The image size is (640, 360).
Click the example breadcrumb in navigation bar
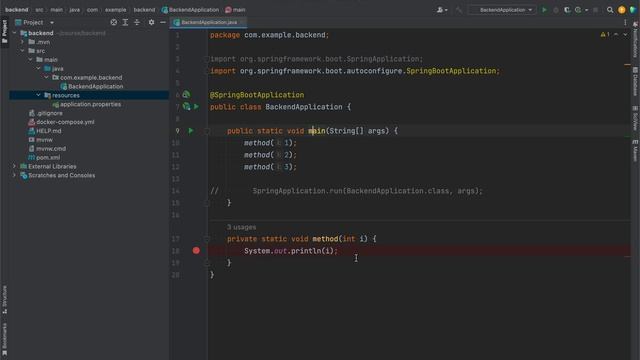tap(116, 10)
